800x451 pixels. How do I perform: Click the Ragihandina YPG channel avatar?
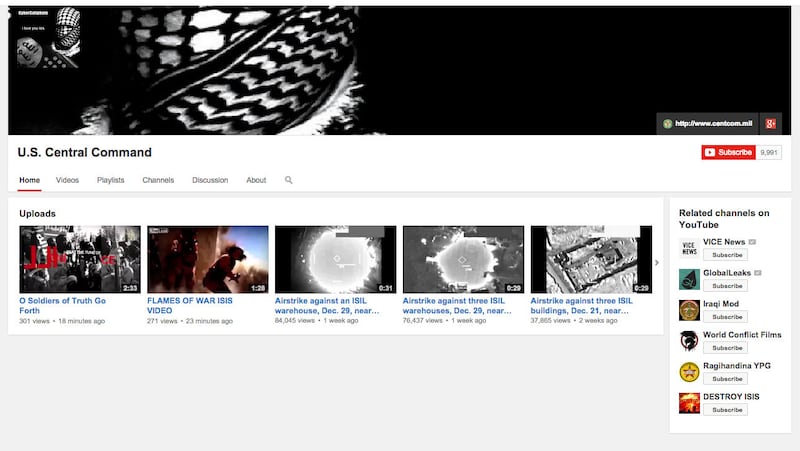click(689, 372)
